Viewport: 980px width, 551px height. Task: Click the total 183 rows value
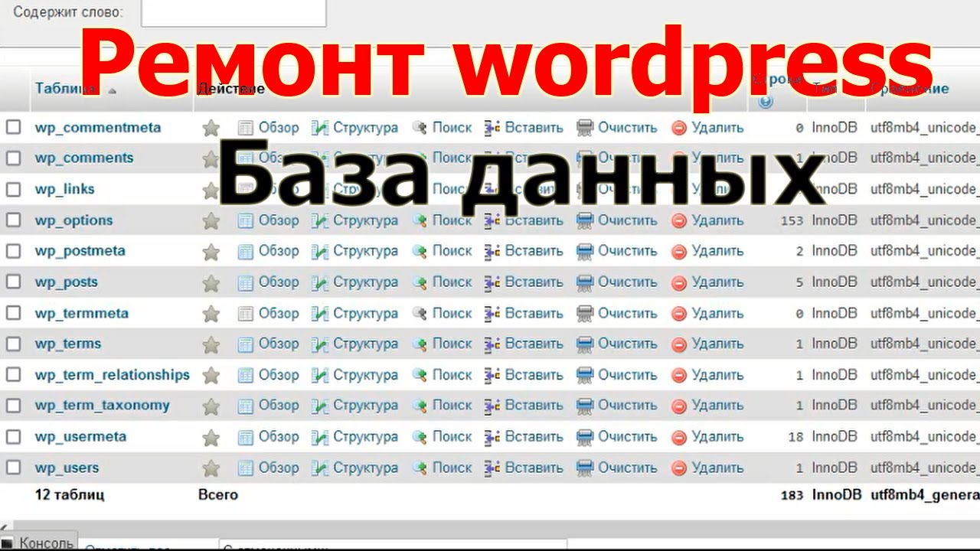(x=792, y=495)
